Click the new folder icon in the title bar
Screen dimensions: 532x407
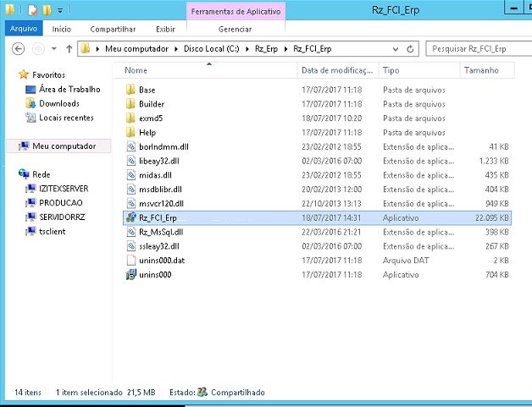tap(47, 10)
